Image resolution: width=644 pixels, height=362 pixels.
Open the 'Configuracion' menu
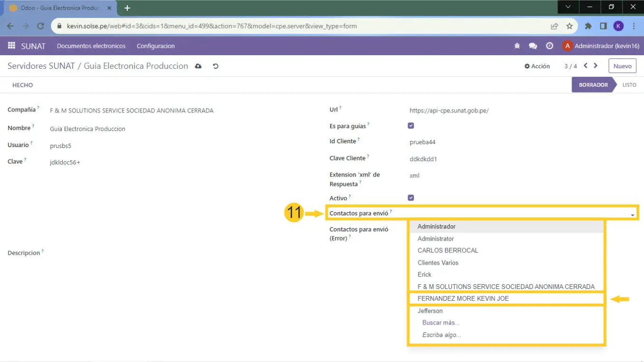click(156, 46)
